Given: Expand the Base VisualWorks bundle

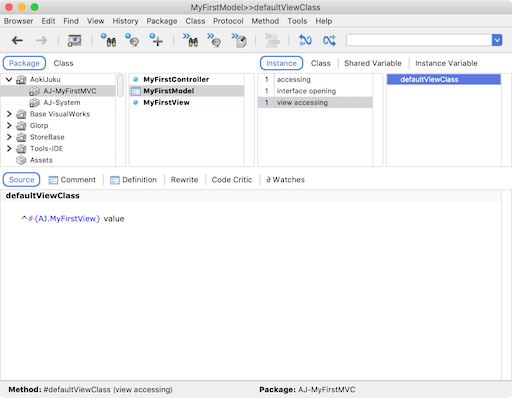Looking at the screenshot, I should coord(9,114).
